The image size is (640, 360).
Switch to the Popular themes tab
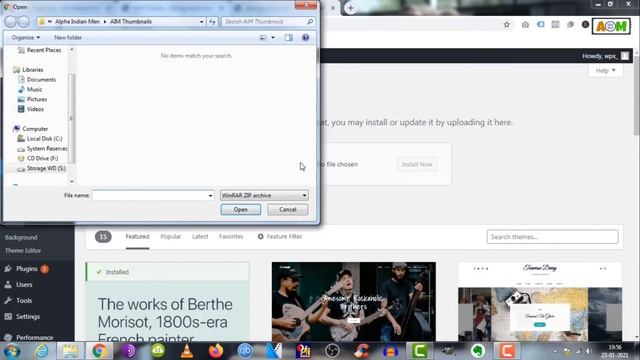click(x=171, y=236)
